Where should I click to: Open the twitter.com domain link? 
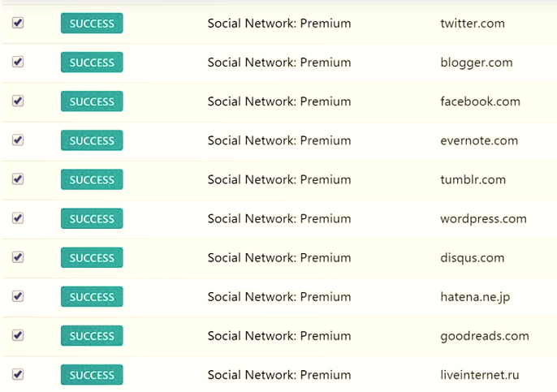(473, 24)
